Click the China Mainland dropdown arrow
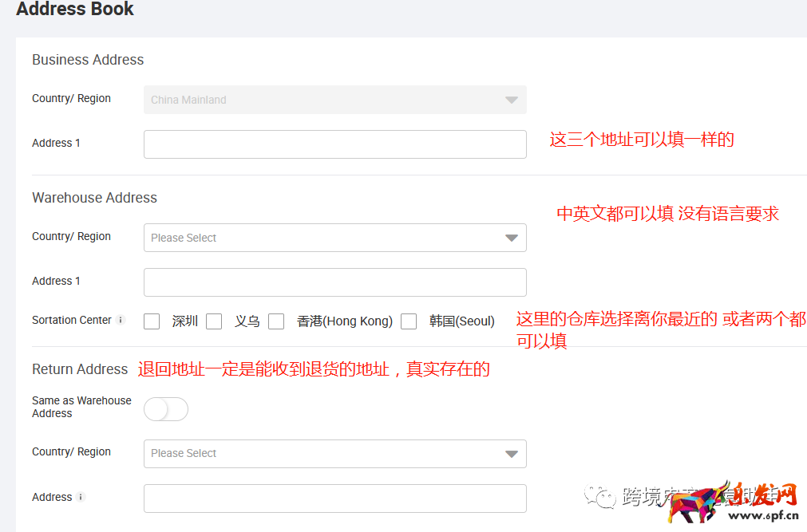807x532 pixels. pyautogui.click(x=510, y=99)
